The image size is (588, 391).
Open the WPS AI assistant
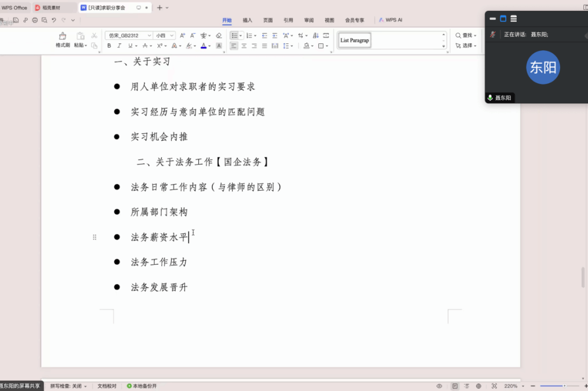(x=391, y=20)
